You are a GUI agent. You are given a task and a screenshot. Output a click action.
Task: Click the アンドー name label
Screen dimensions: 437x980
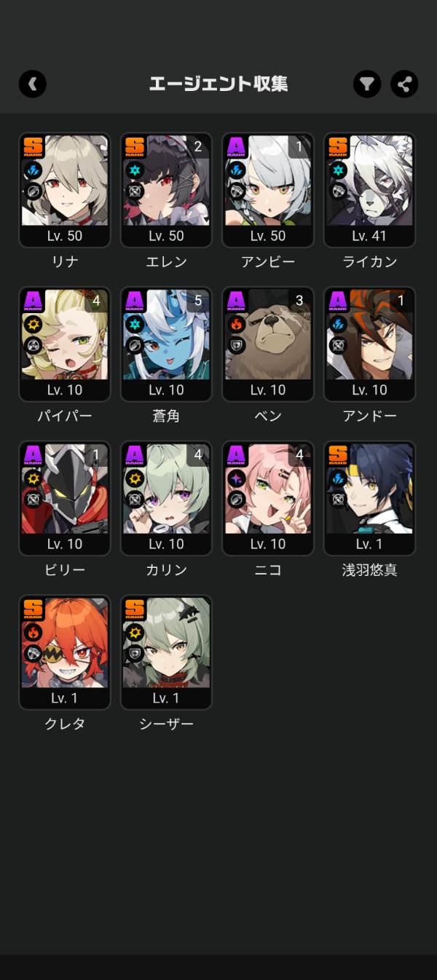tap(369, 416)
